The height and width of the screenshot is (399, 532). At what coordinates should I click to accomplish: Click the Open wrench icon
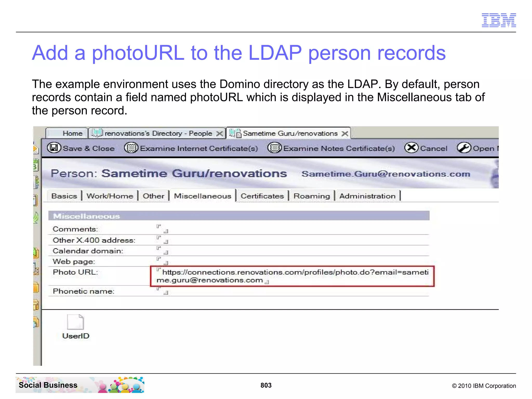[x=464, y=148]
